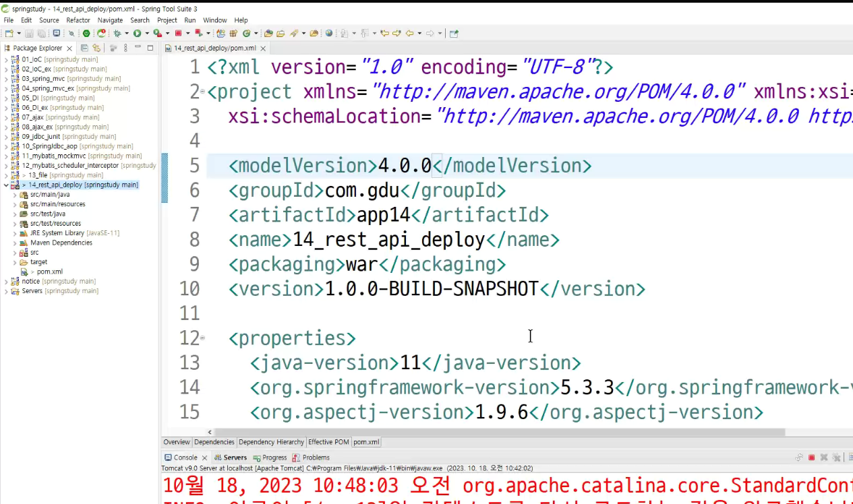Select pom.xml in Package Explorer tree
The height and width of the screenshot is (504, 853).
tap(50, 272)
